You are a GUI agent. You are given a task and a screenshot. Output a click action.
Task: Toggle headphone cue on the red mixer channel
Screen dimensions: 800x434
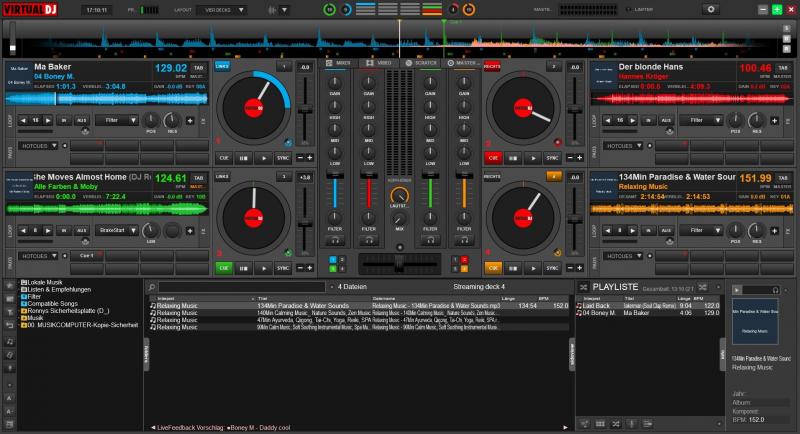click(368, 240)
